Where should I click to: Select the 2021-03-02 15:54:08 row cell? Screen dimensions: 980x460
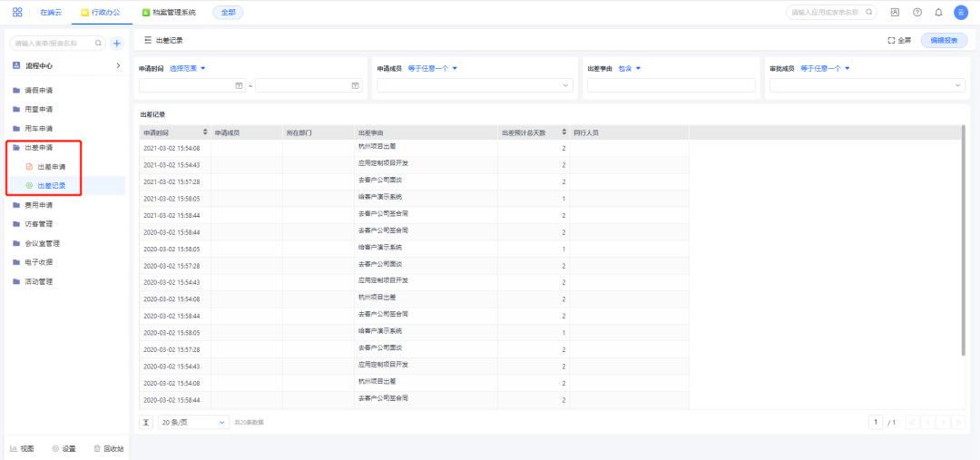[x=175, y=148]
